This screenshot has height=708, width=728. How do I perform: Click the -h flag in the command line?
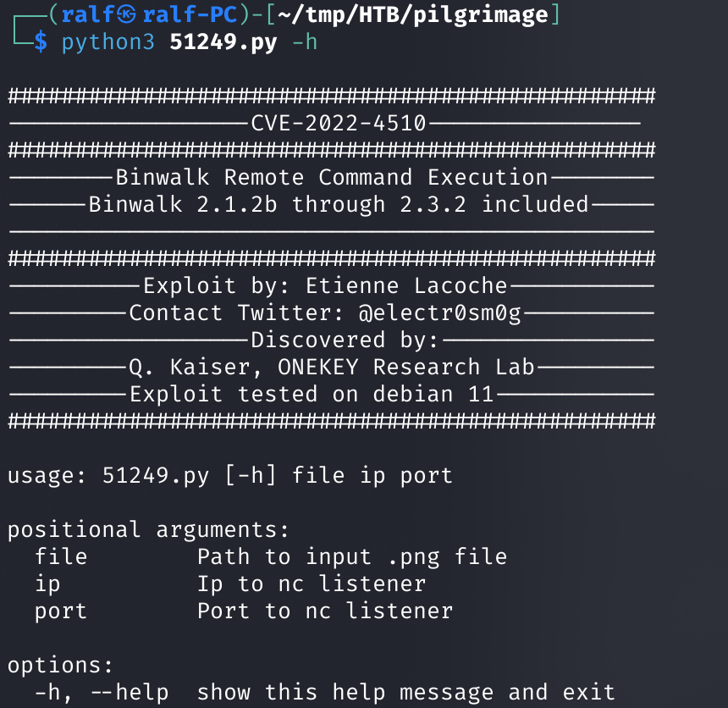[305, 42]
